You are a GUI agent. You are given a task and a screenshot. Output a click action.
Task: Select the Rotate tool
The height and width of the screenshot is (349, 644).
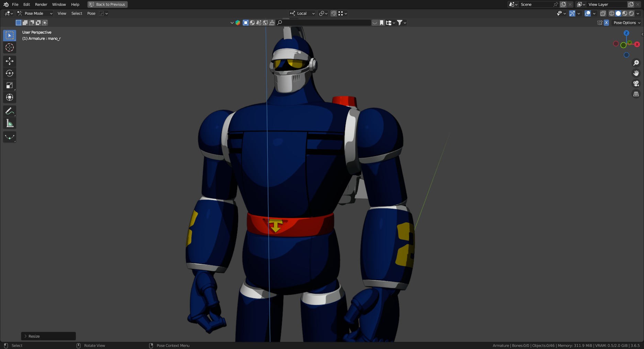point(10,73)
